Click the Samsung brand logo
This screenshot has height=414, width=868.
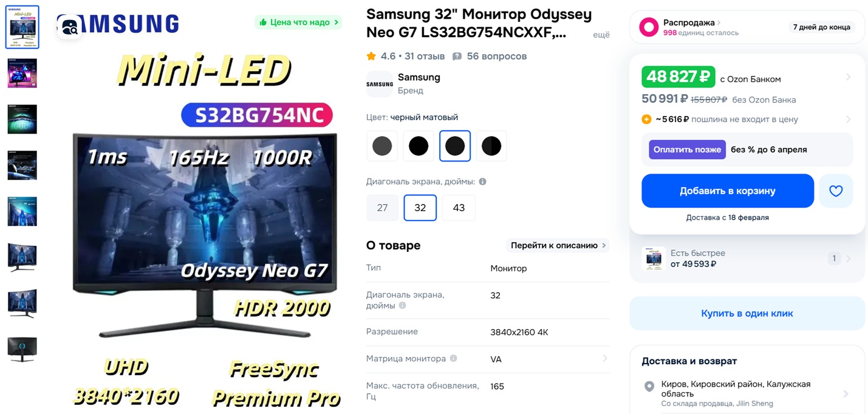point(380,84)
